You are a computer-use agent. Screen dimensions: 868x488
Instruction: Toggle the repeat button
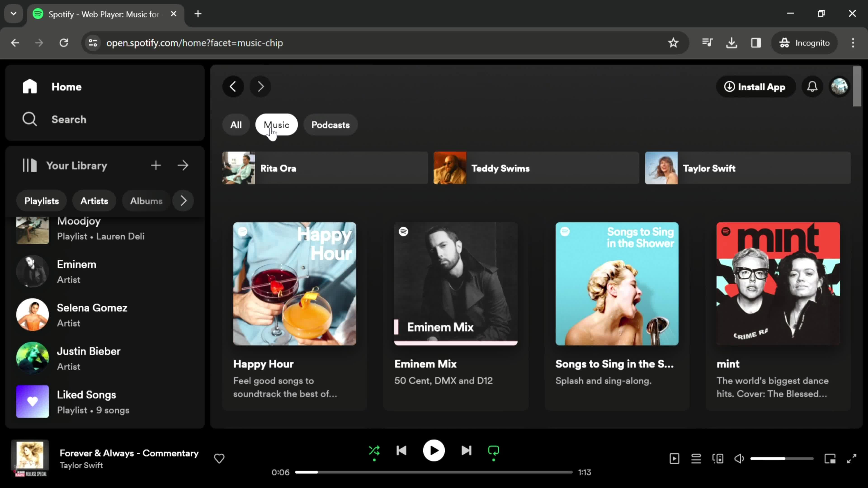493,450
